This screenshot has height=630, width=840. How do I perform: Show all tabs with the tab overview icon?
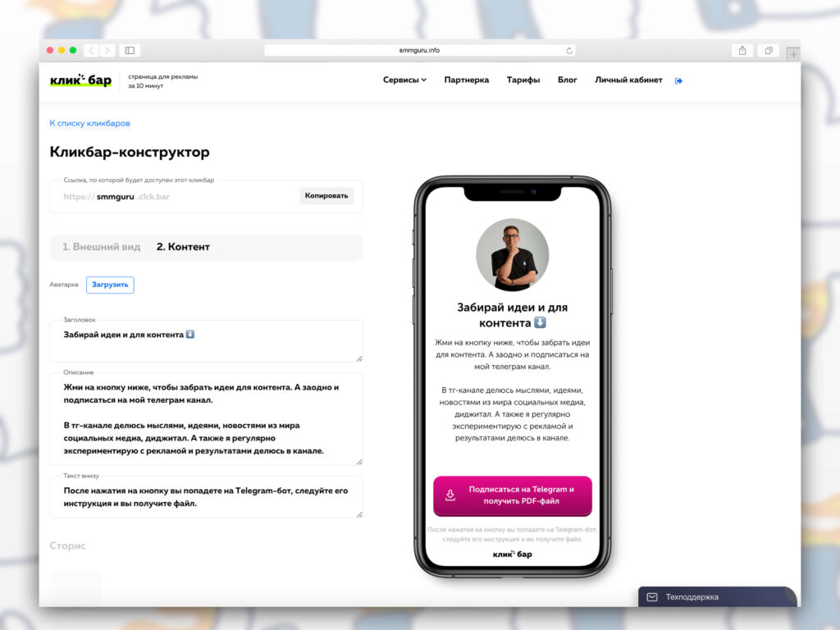pyautogui.click(x=769, y=50)
